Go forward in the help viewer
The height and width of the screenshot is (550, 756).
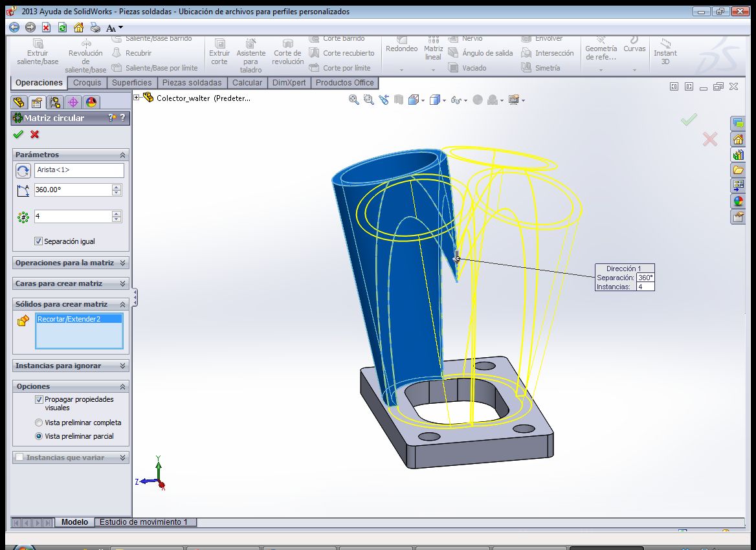point(30,27)
